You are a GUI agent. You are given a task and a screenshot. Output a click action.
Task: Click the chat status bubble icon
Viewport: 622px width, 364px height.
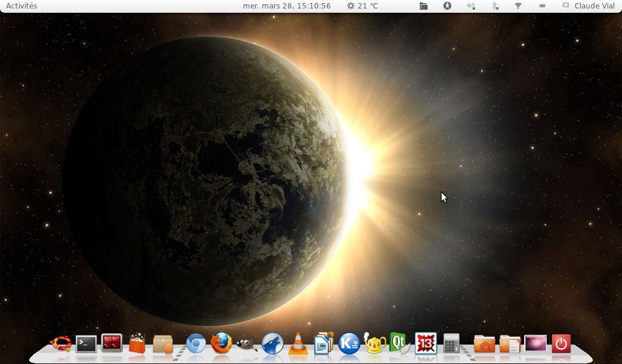coord(566,5)
